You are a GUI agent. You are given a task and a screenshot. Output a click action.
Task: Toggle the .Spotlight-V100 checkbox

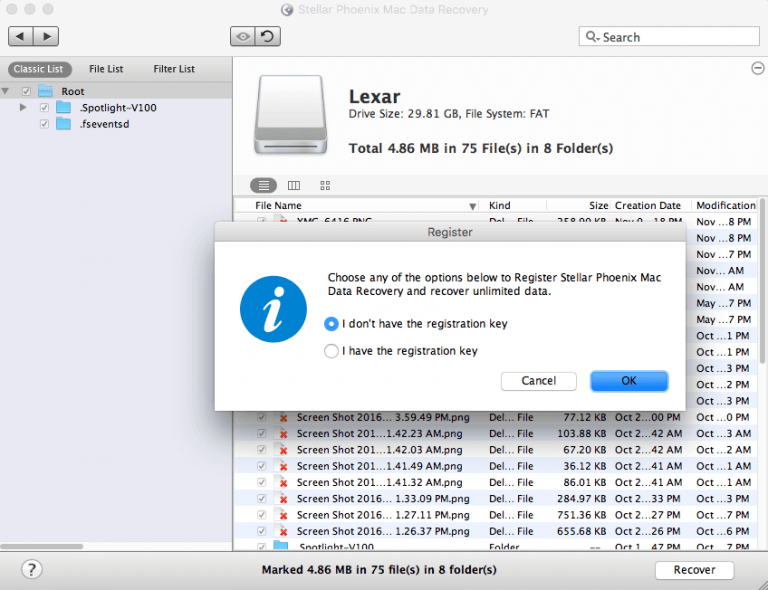[44, 107]
